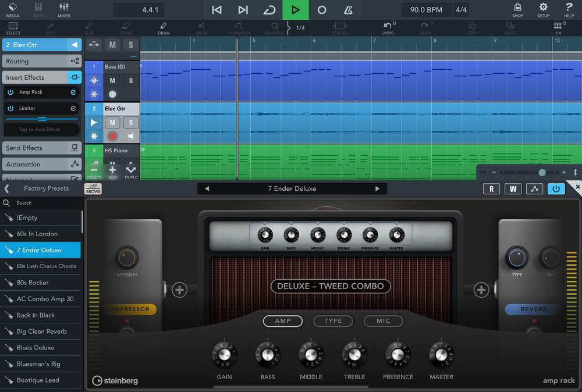Toggle Amp Rack effect power button
Image resolution: width=582 pixels, height=392 pixels.
(x=10, y=92)
